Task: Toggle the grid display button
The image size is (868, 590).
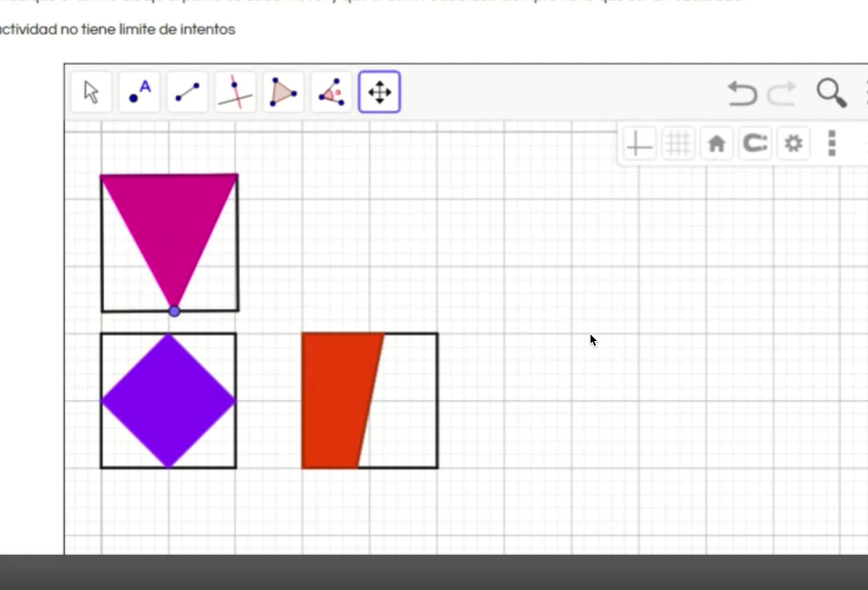Action: (x=678, y=144)
